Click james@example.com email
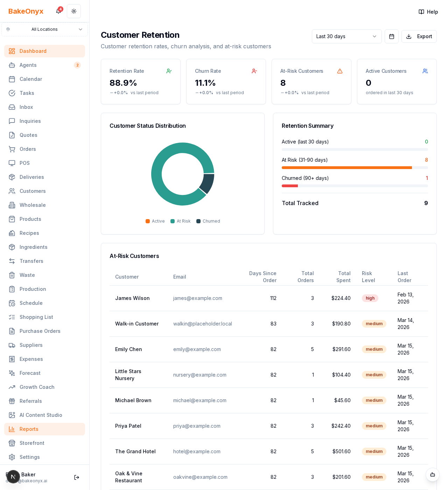This screenshot has height=490, width=448. point(198,298)
